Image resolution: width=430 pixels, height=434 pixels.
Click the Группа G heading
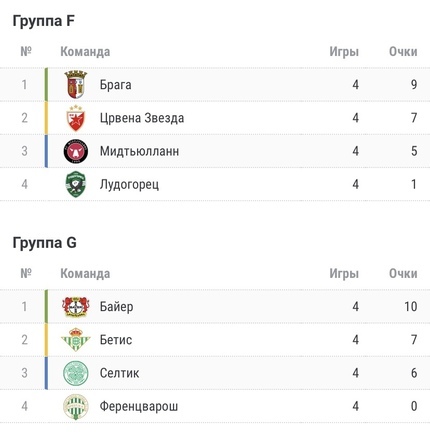pos(44,243)
